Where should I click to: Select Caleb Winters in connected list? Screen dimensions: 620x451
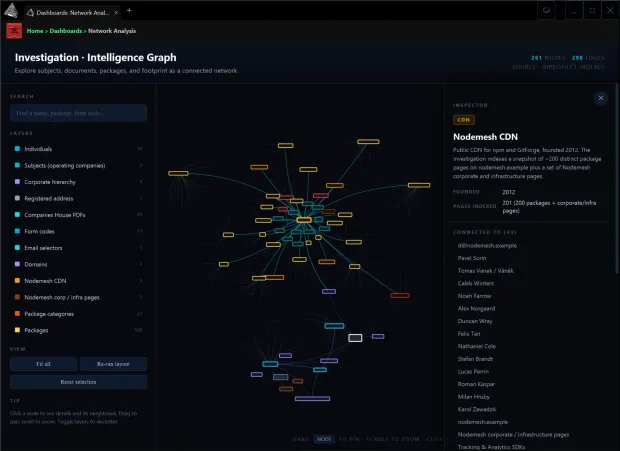[476, 283]
